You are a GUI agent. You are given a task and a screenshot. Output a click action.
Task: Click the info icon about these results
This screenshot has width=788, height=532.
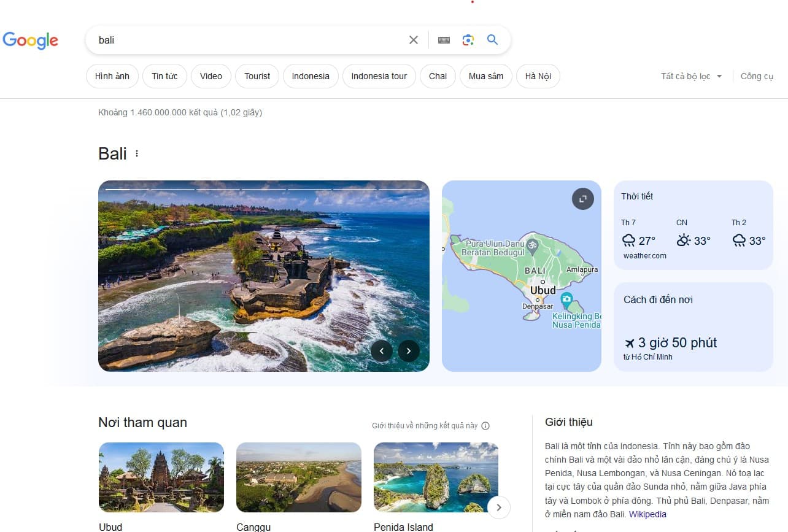[x=485, y=426]
